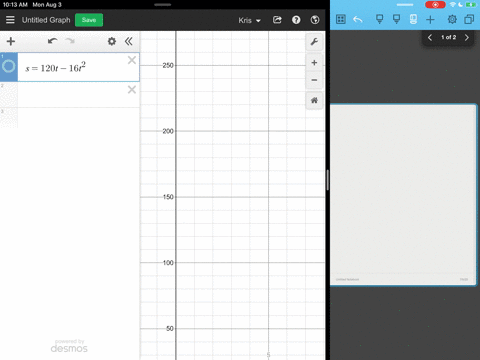This screenshot has height=360, width=480.
Task: Undo in the notebook app
Action: tap(358, 20)
